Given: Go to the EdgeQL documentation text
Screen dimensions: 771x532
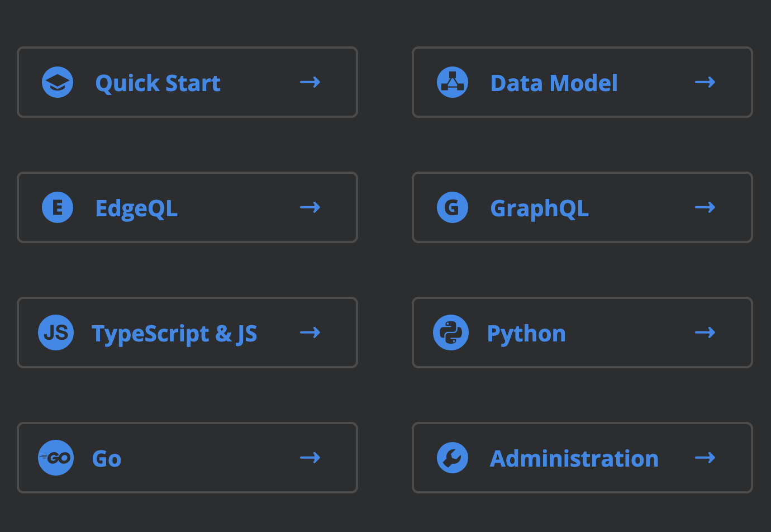Looking at the screenshot, I should point(136,208).
